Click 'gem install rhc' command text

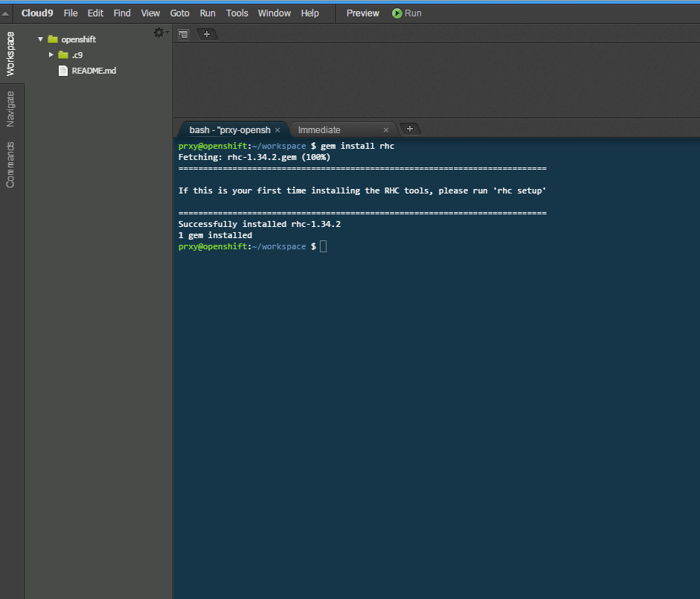pos(358,146)
